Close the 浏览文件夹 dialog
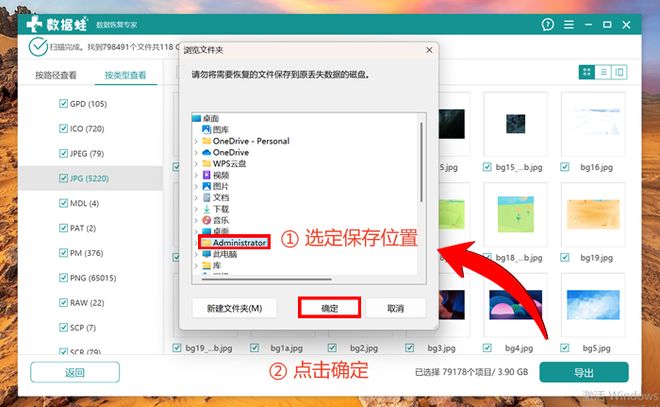The image size is (660, 407). pyautogui.click(x=429, y=50)
